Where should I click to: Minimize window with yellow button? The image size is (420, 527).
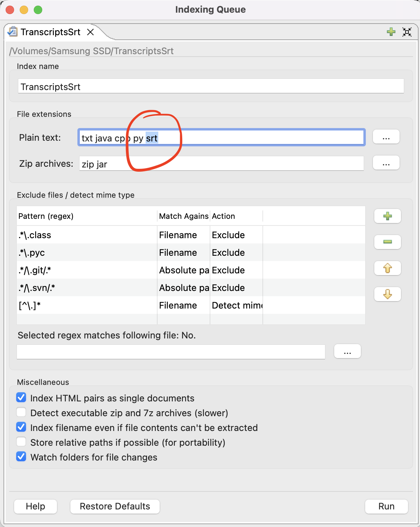[x=24, y=10]
